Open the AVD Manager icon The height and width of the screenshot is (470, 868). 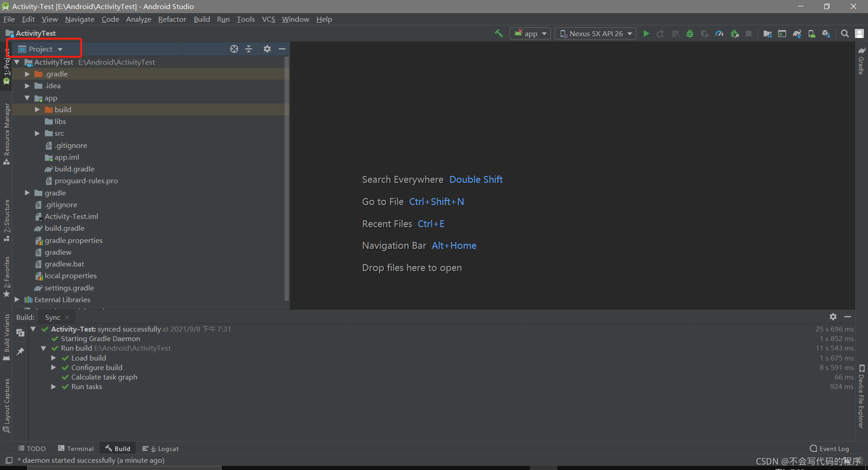[x=811, y=33]
